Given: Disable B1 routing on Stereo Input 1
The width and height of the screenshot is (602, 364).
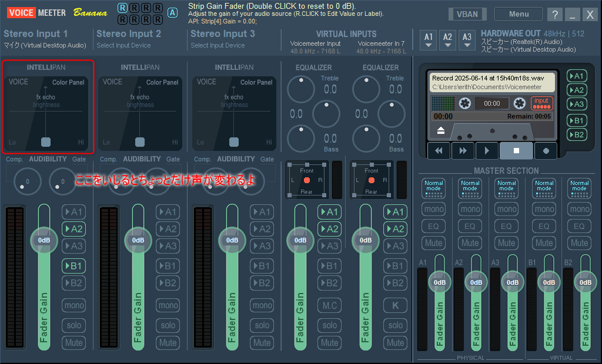Looking at the screenshot, I should coord(73,266).
